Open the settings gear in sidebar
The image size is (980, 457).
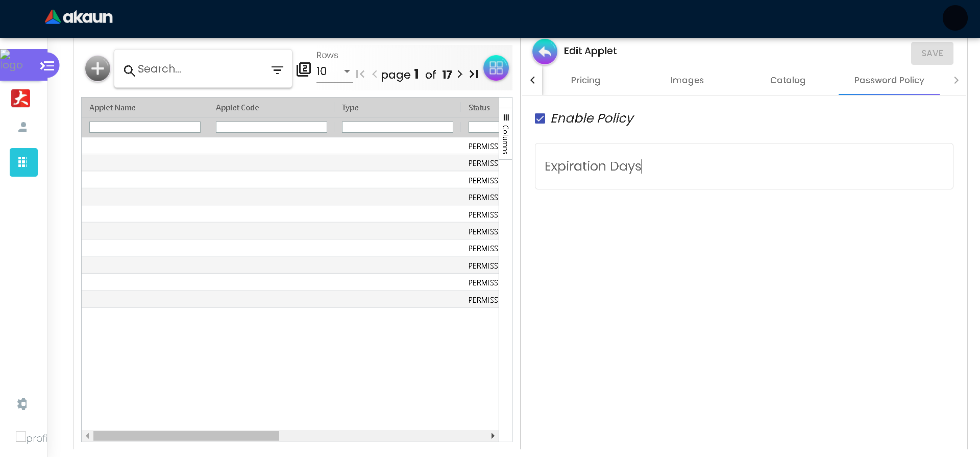tap(22, 404)
